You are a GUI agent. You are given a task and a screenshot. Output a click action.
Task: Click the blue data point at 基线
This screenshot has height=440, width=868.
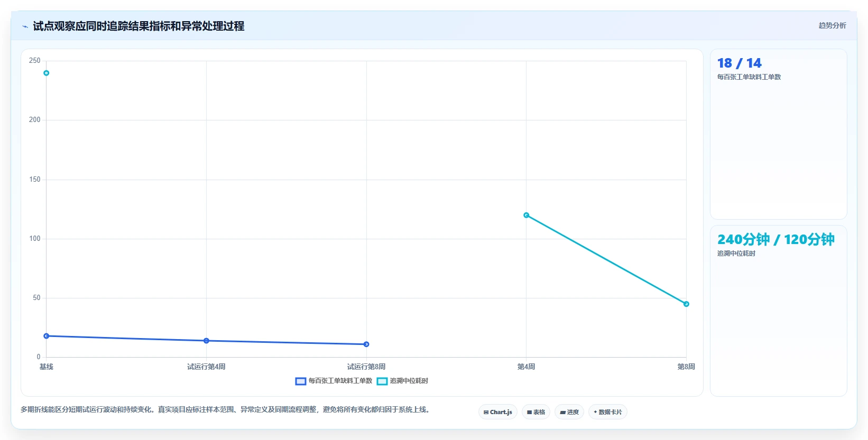pos(47,336)
